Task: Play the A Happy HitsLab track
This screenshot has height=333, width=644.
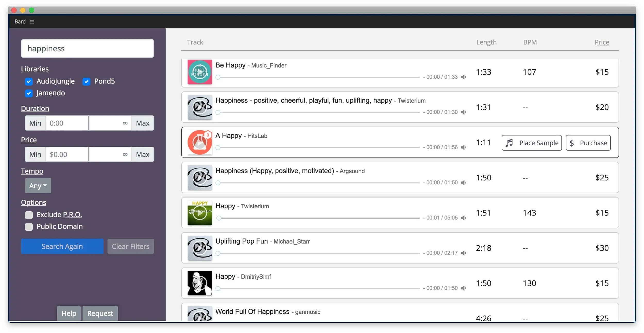Action: click(200, 143)
